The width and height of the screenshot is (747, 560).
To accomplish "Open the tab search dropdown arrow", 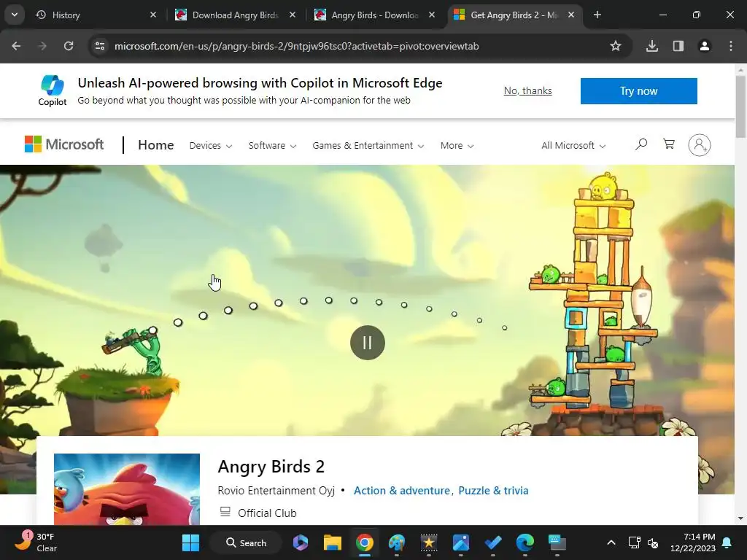I will click(15, 15).
